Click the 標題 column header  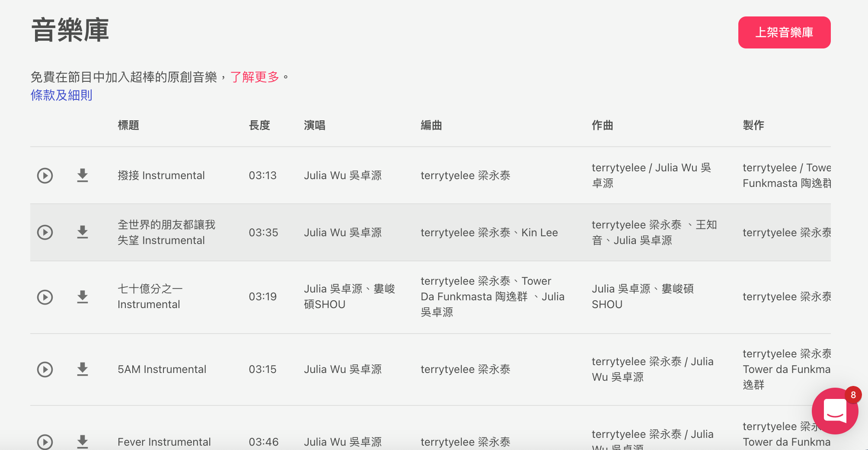click(128, 125)
